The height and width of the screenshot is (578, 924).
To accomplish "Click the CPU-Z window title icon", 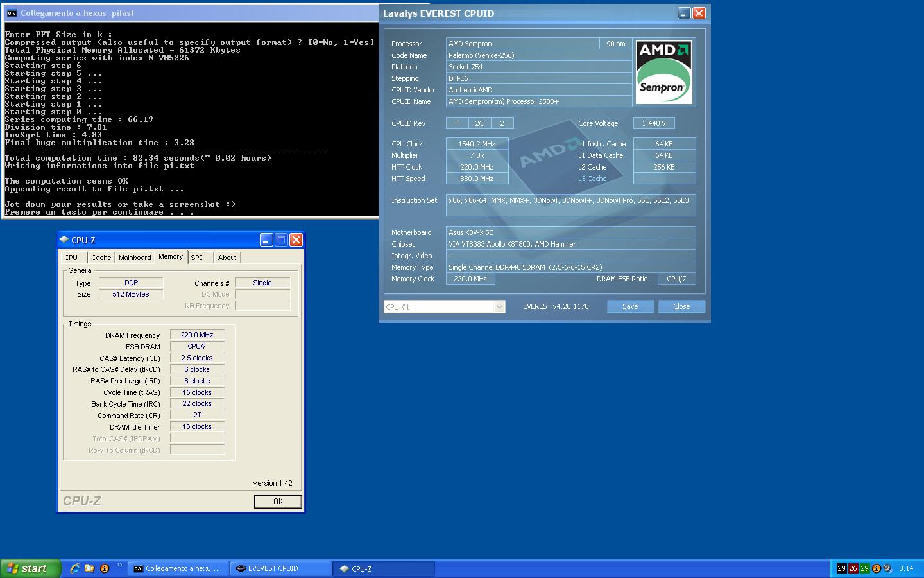I will click(x=64, y=240).
